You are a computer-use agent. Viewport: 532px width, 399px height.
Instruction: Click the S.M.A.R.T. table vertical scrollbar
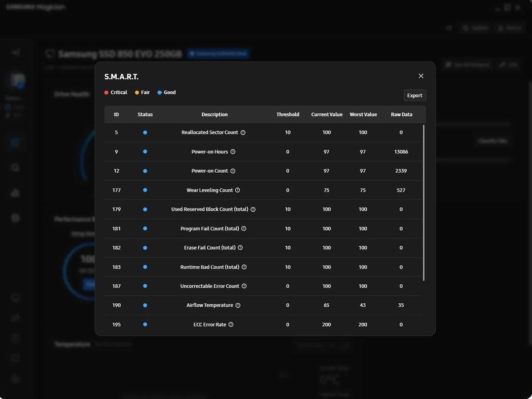pyautogui.click(x=423, y=203)
